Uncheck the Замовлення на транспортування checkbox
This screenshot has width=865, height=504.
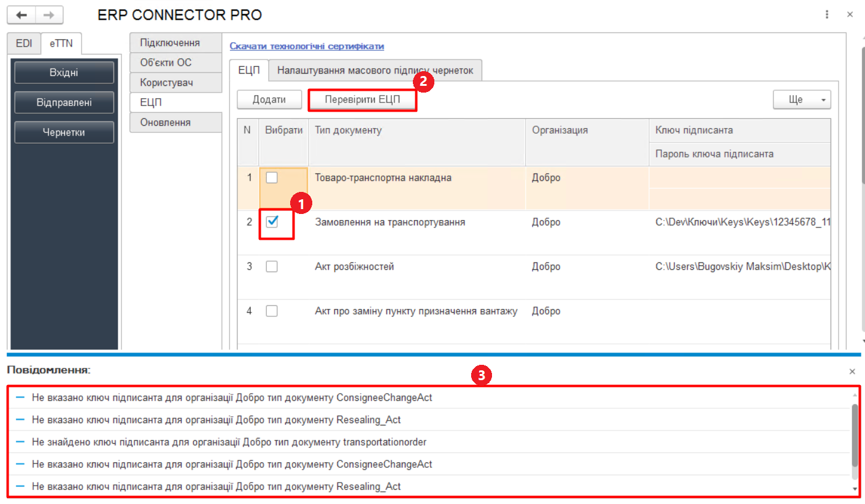[272, 222]
